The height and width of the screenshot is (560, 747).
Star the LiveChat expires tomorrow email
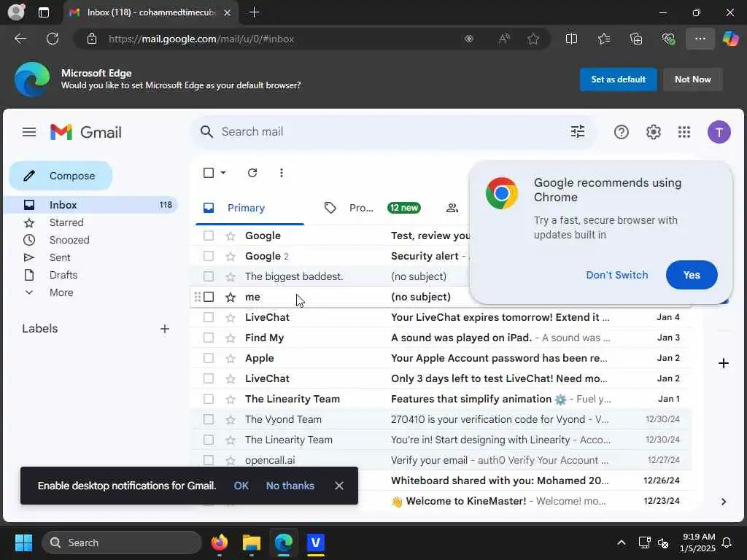click(x=231, y=318)
